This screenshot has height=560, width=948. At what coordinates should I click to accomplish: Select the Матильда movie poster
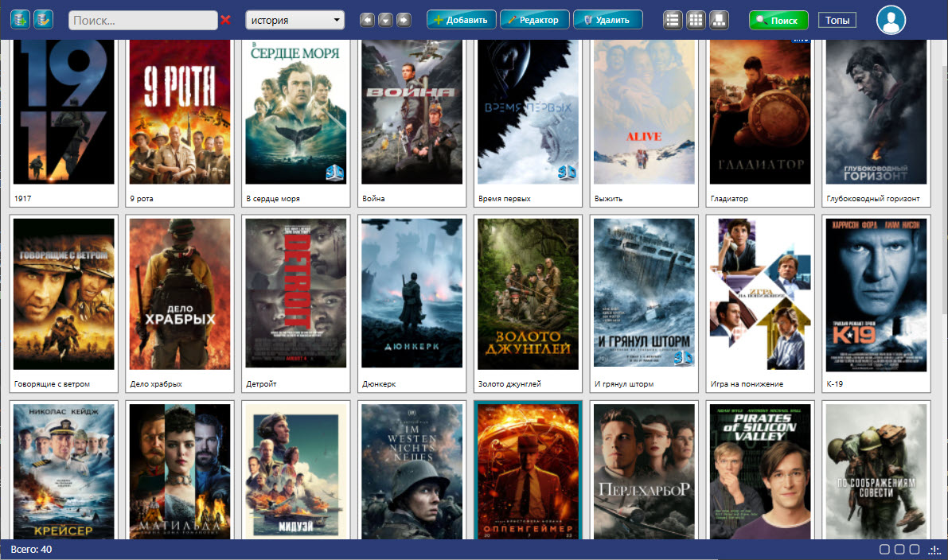180,472
